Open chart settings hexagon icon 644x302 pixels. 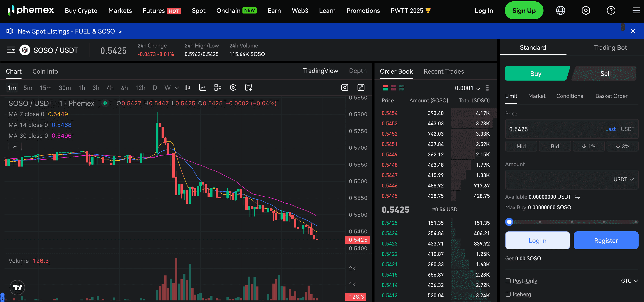click(x=233, y=88)
